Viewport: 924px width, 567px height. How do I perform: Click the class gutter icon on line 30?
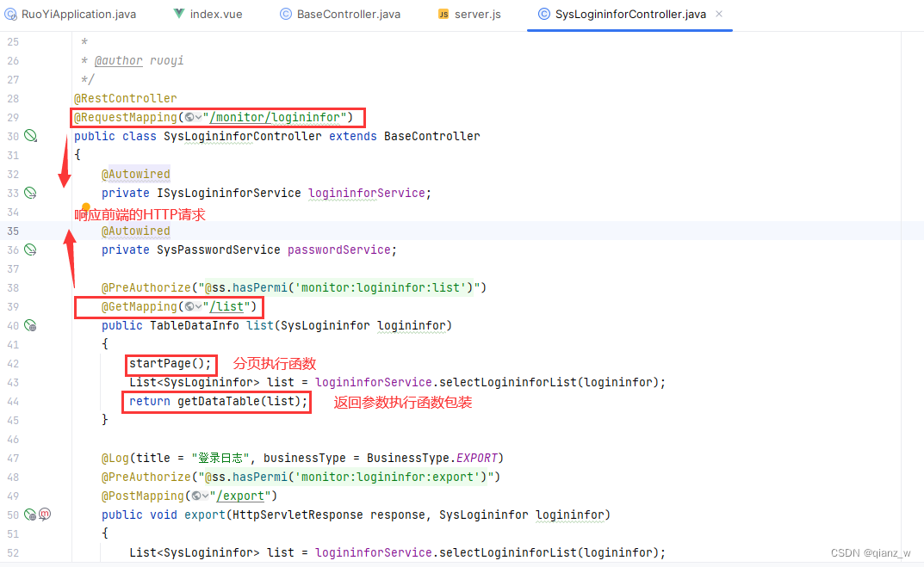tap(30, 136)
